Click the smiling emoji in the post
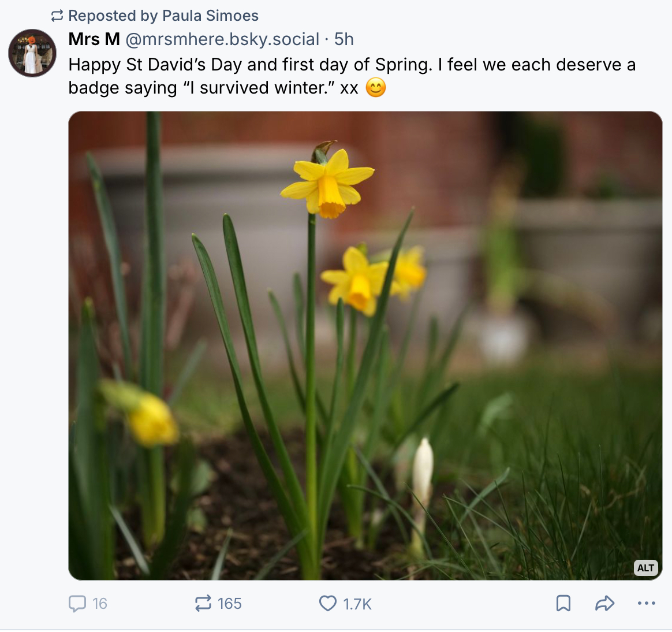This screenshot has height=632, width=672. (376, 88)
